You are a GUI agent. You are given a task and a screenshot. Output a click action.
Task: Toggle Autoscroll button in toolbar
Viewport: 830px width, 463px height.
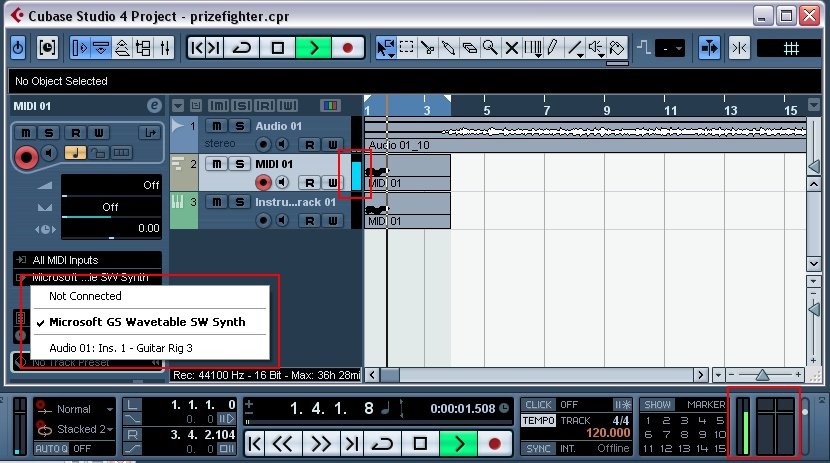(709, 48)
